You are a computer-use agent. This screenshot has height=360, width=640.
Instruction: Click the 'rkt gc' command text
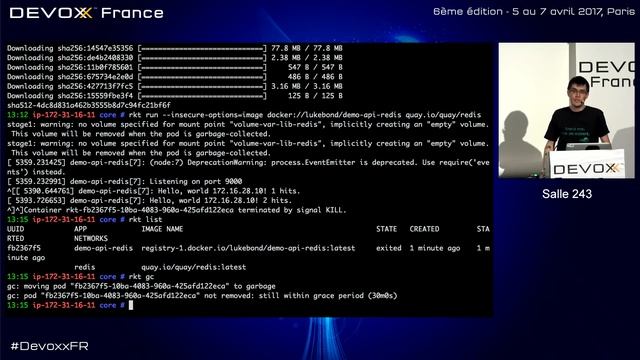(x=141, y=277)
